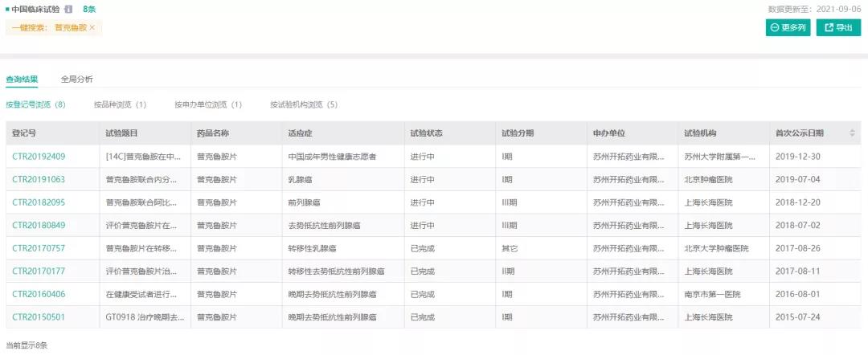Click the date 2019-12-30
Image resolution: width=868 pixels, height=355 pixels.
[x=798, y=157]
